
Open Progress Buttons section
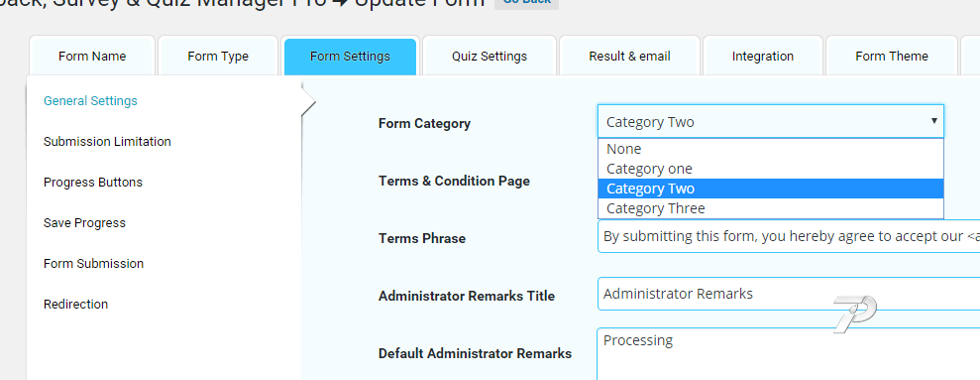93,183
